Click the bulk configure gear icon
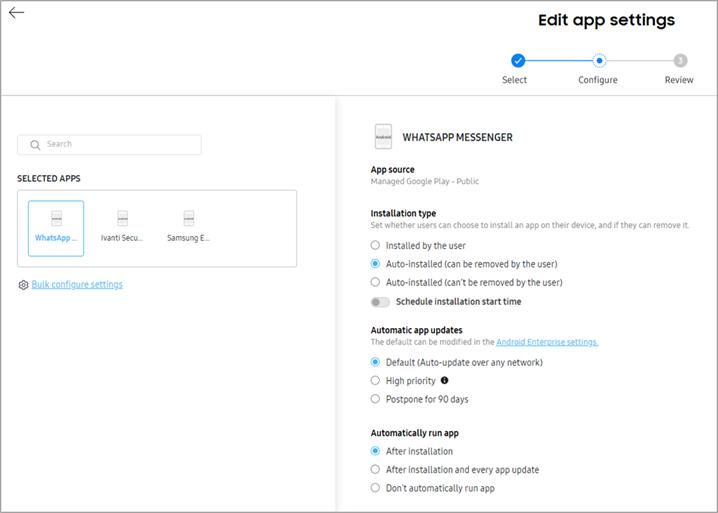This screenshot has width=718, height=513. click(x=23, y=285)
